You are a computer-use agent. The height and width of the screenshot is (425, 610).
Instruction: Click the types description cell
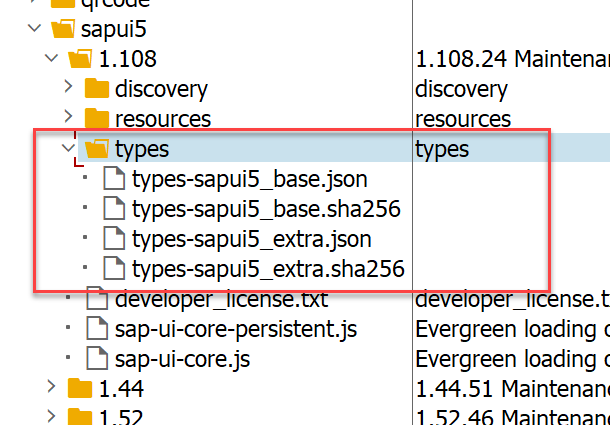pyautogui.click(x=442, y=149)
